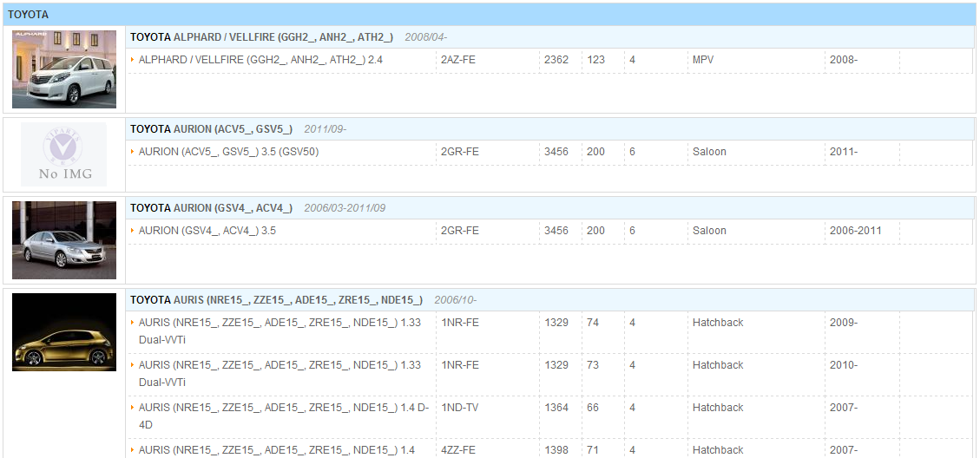Open the silver Aurion sedan thumbnail
The width and height of the screenshot is (980, 458).
click(63, 240)
